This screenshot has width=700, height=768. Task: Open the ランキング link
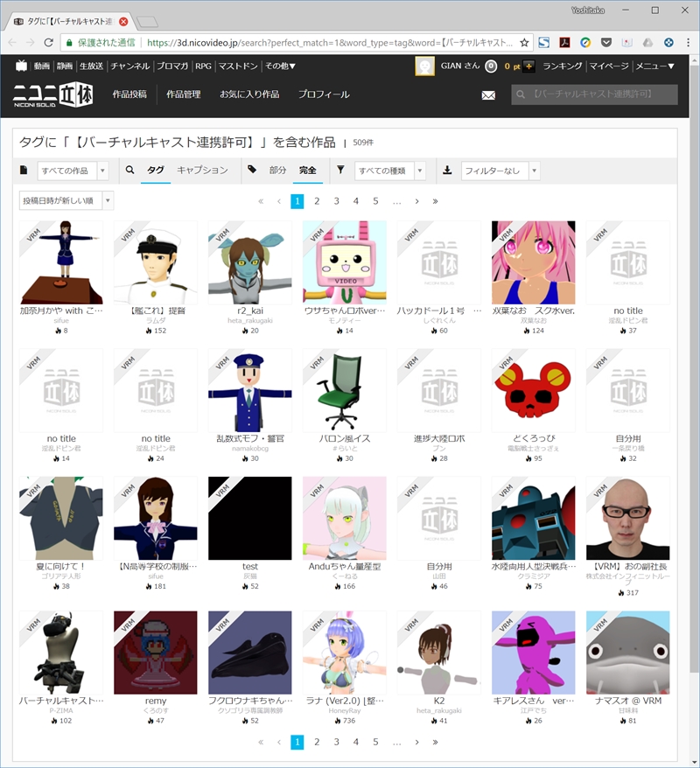pyautogui.click(x=563, y=66)
